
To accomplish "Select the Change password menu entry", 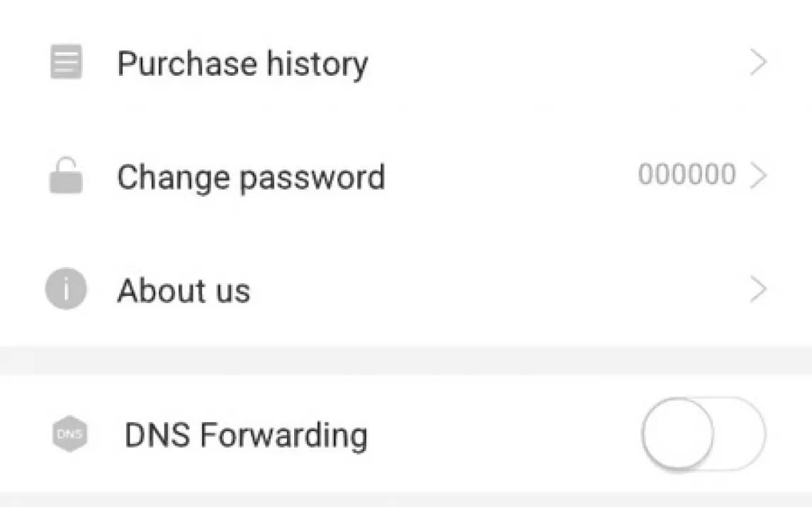I will [x=251, y=177].
